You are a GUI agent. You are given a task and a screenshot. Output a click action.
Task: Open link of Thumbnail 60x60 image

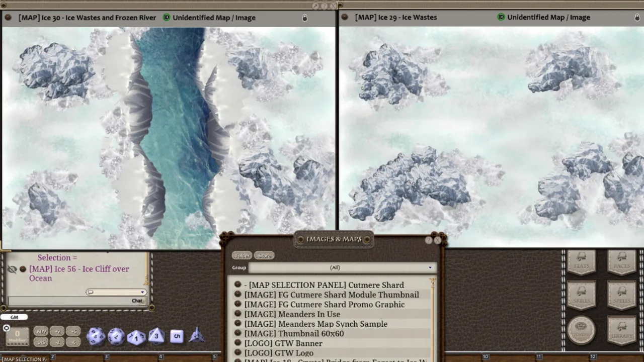237,334
